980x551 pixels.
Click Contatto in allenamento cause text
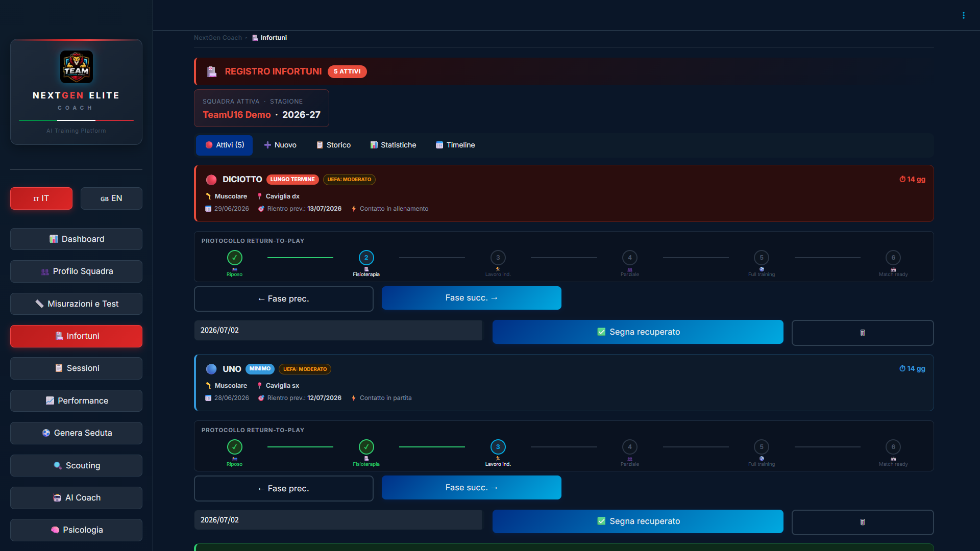[394, 209]
